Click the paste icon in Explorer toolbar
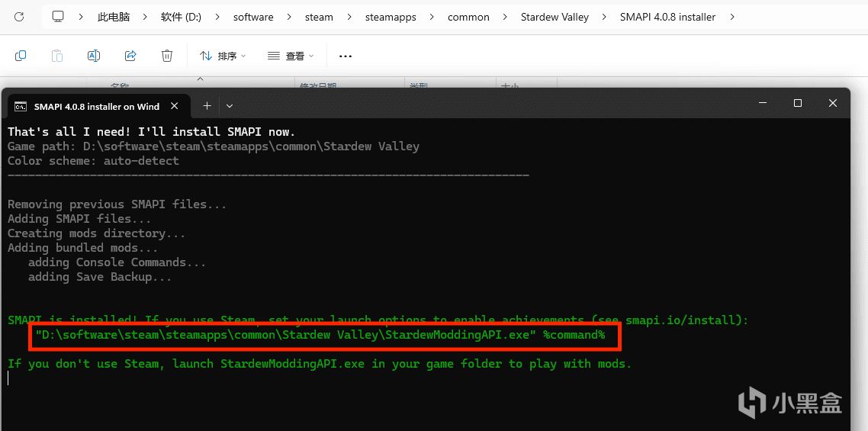Screen dimensions: 868x431 click(57, 56)
